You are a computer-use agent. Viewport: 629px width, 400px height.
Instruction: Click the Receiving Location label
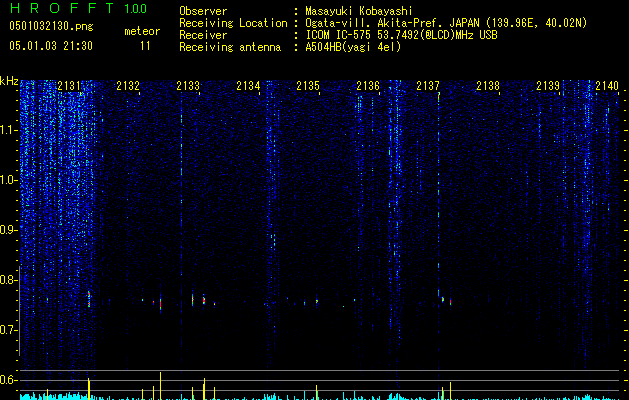tap(233, 23)
